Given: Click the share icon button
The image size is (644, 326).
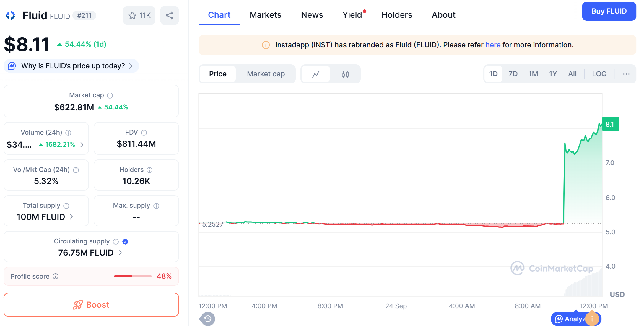Looking at the screenshot, I should pos(169,15).
